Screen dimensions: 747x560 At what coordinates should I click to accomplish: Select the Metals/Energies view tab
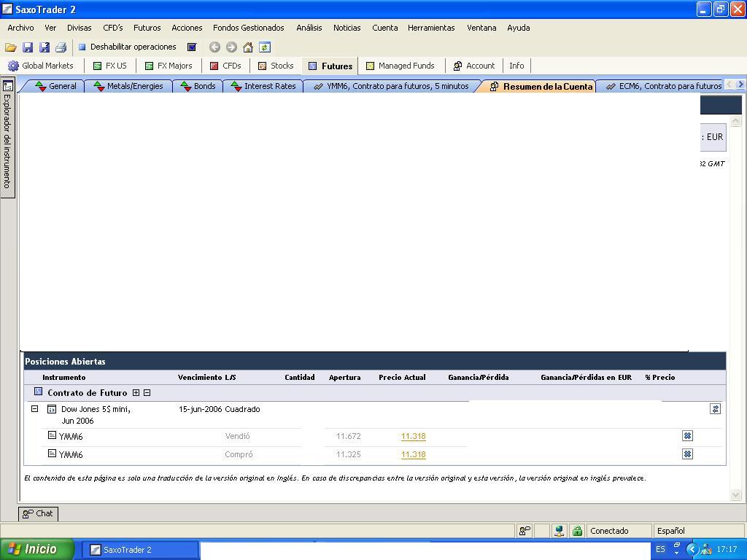(x=128, y=86)
